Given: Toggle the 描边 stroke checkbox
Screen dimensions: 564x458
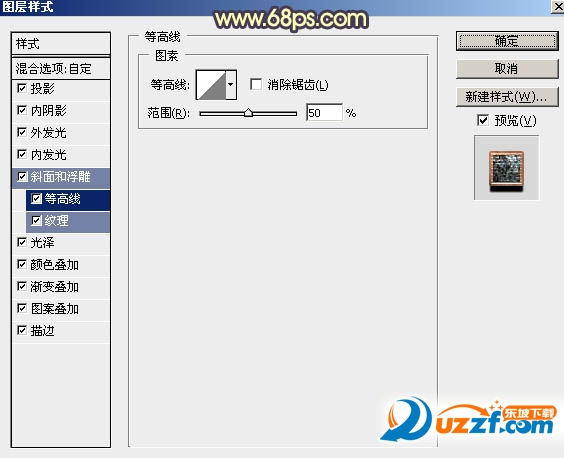Looking at the screenshot, I should pos(22,330).
